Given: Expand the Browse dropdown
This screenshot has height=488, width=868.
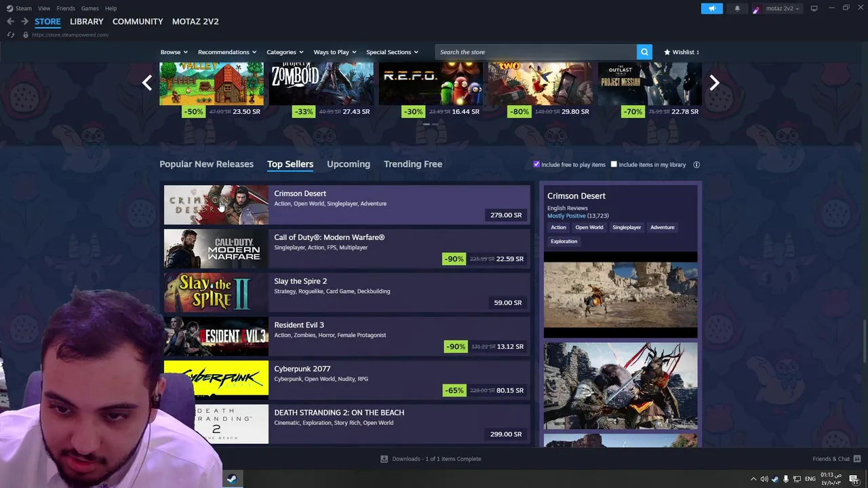Looking at the screenshot, I should coord(174,52).
